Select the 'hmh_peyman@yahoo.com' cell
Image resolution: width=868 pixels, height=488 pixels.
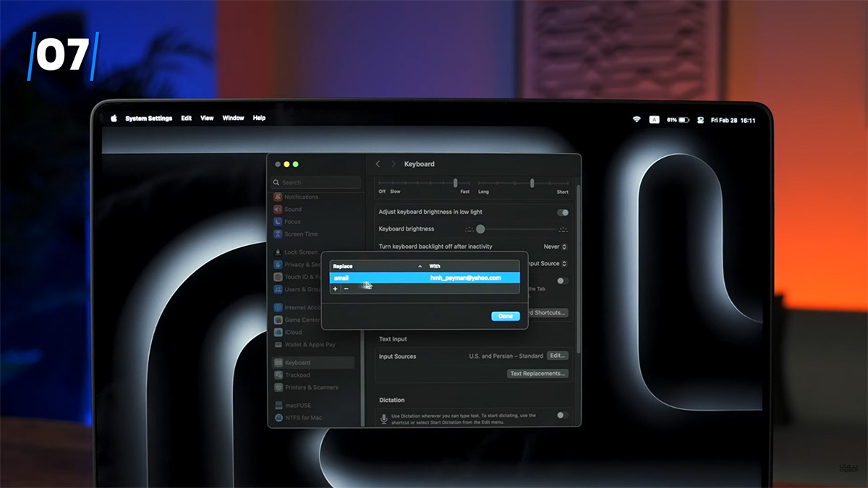(x=465, y=278)
